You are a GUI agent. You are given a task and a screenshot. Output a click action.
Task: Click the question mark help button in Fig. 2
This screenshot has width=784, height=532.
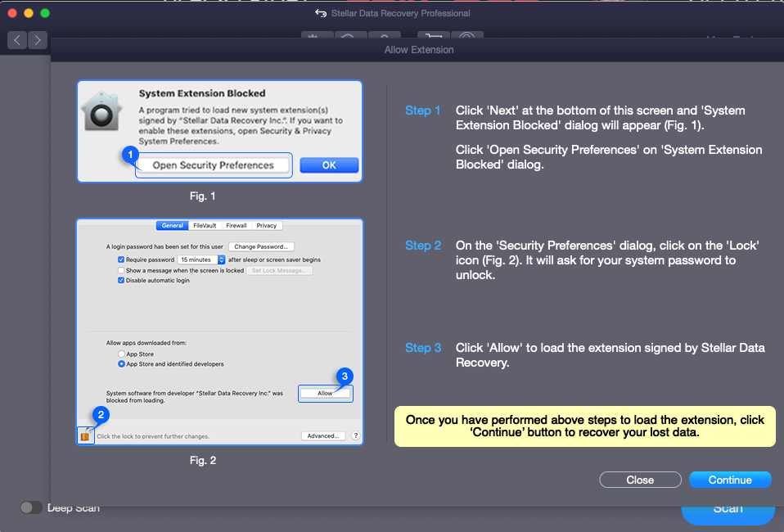coord(355,436)
